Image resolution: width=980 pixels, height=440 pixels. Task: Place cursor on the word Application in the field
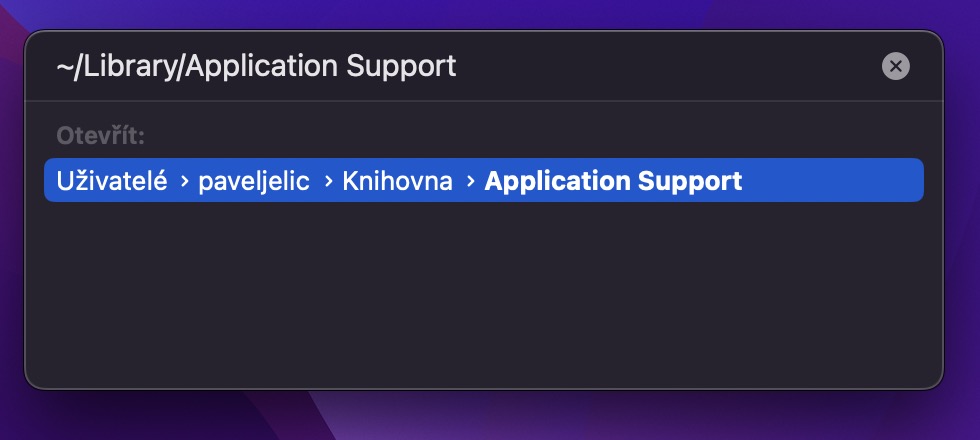pyautogui.click(x=260, y=67)
